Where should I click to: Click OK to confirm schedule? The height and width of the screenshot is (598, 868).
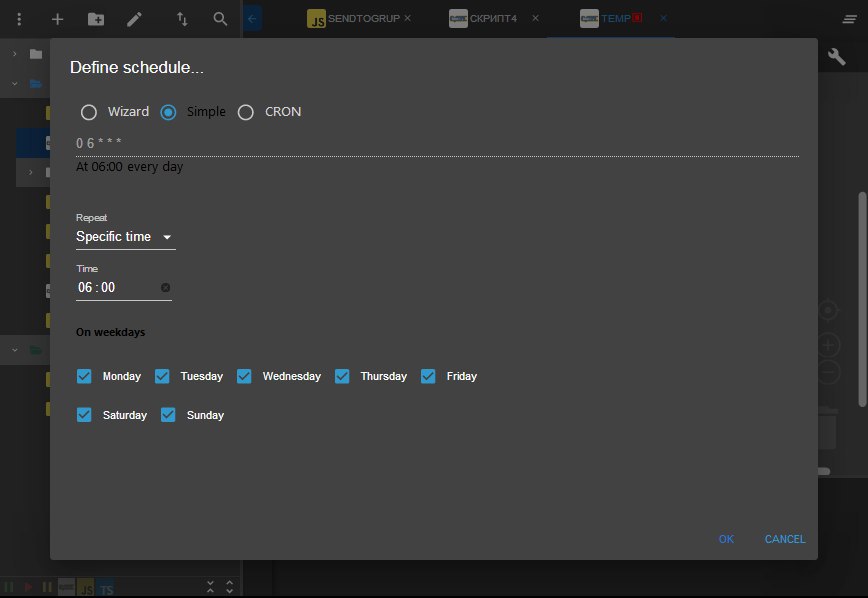pos(726,539)
